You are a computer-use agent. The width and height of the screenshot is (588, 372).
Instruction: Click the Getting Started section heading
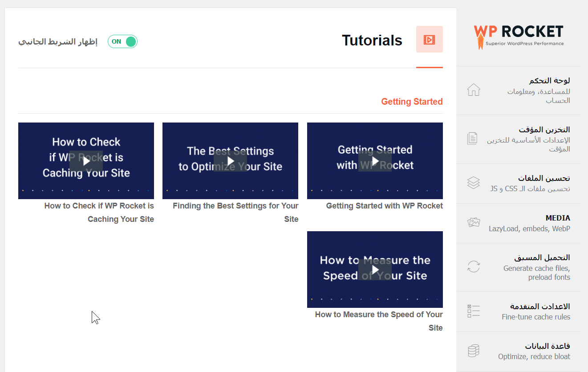(x=412, y=102)
